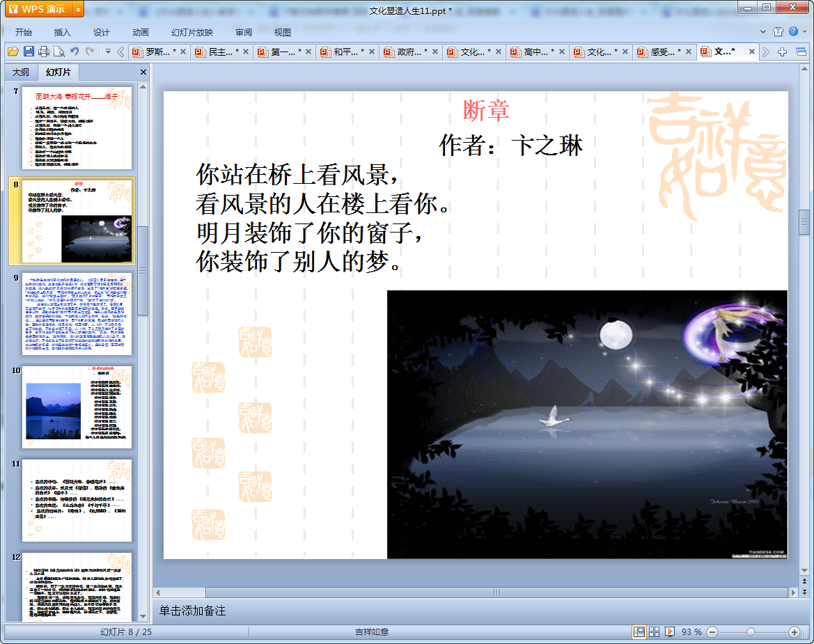This screenshot has height=644, width=814.
Task: Expand the quick access toolbar customize dropdown
Action: [x=108, y=52]
